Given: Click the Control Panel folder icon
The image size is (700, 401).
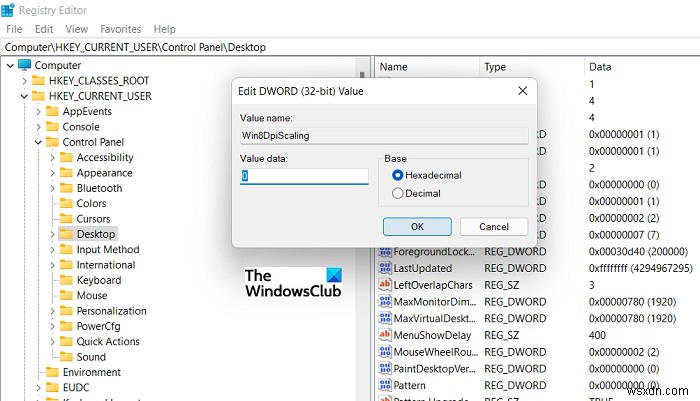Looking at the screenshot, I should (52, 142).
